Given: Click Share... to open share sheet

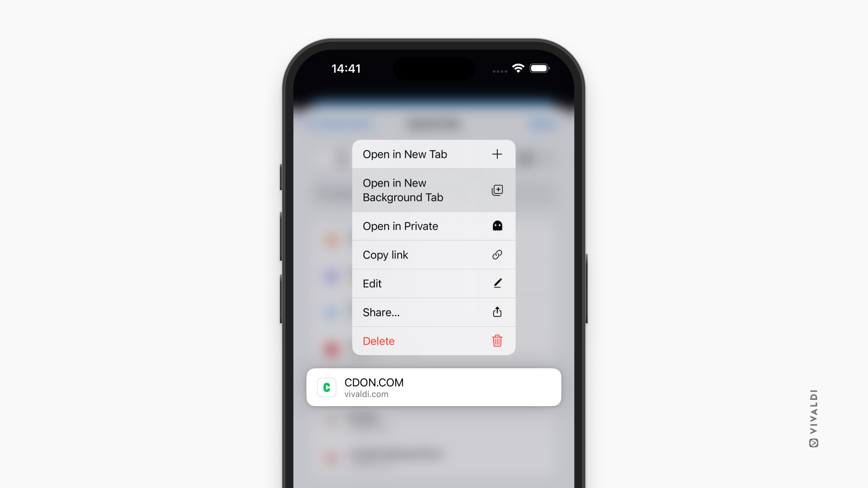Looking at the screenshot, I should [x=434, y=312].
